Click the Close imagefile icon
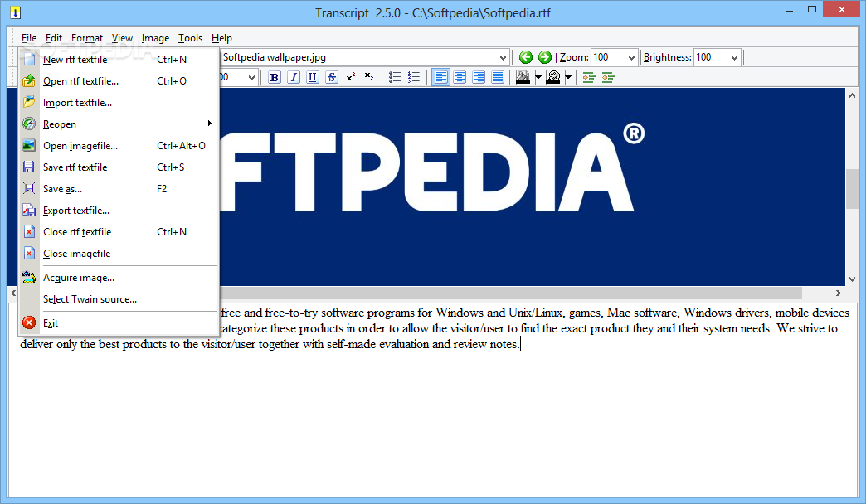The height and width of the screenshot is (504, 866). 29,254
